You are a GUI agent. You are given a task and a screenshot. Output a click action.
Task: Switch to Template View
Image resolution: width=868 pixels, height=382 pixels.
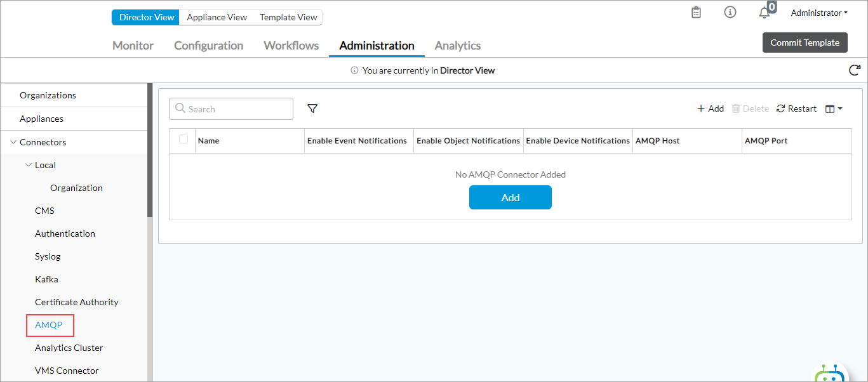(x=288, y=17)
